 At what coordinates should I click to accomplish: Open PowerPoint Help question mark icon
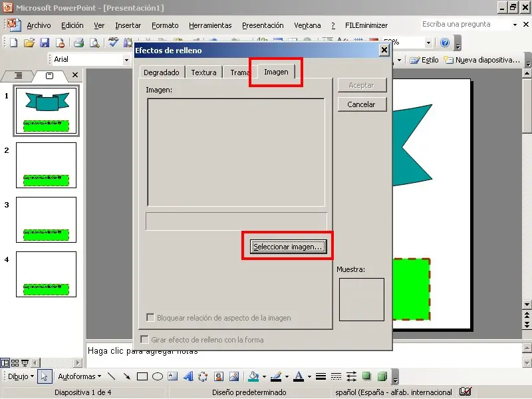point(445,43)
